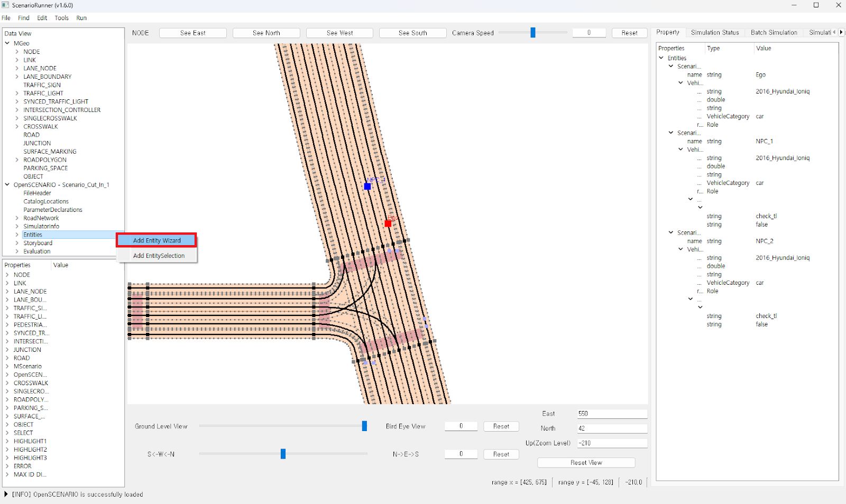The height and width of the screenshot is (504, 846).
Task: Collapse the Entities group in Properties panel
Action: [x=661, y=58]
